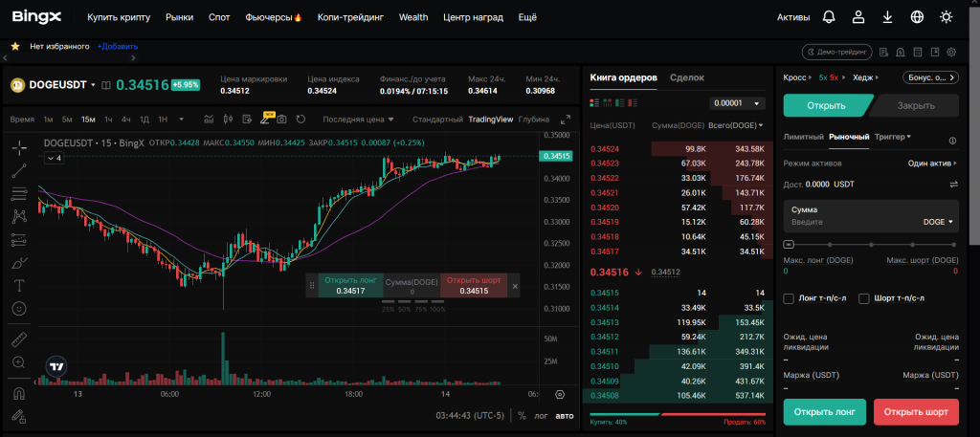Image resolution: width=980 pixels, height=437 pixels.
Task: Open the Копи-трейдинг menu
Action: (x=350, y=17)
